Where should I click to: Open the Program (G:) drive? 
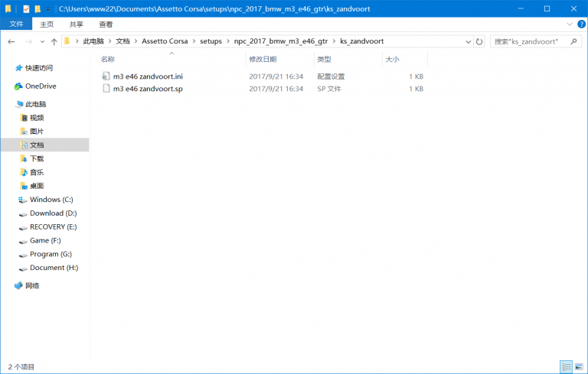click(x=51, y=254)
